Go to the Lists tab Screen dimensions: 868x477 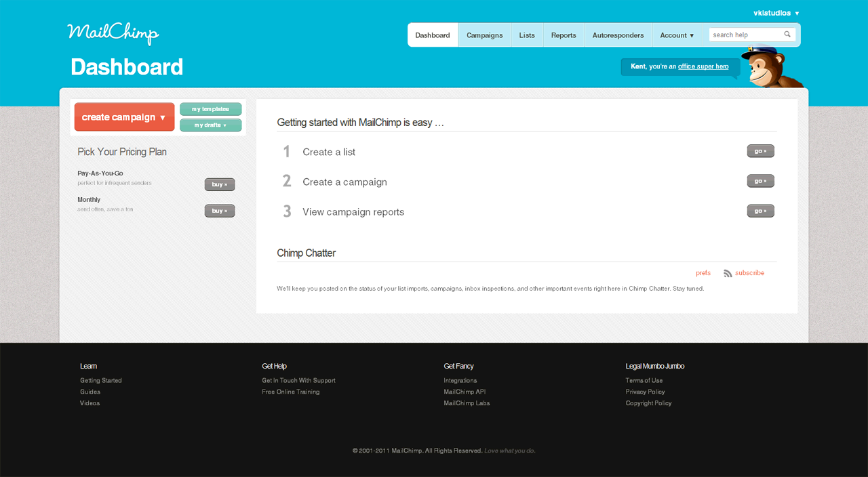[527, 35]
